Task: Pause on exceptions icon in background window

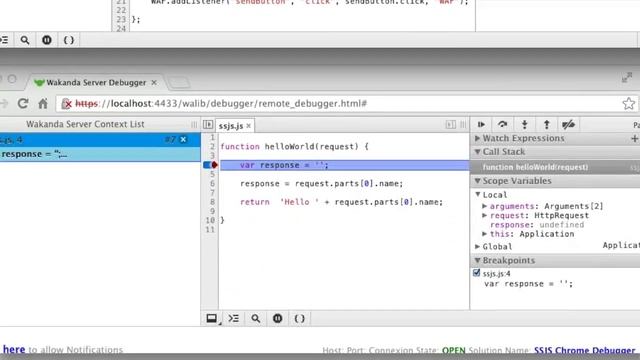Action: point(47,40)
